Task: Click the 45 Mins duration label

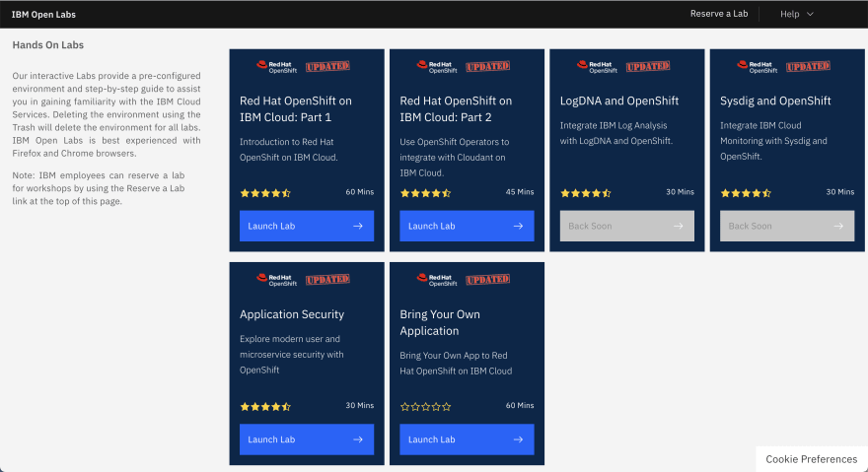Action: tap(520, 192)
